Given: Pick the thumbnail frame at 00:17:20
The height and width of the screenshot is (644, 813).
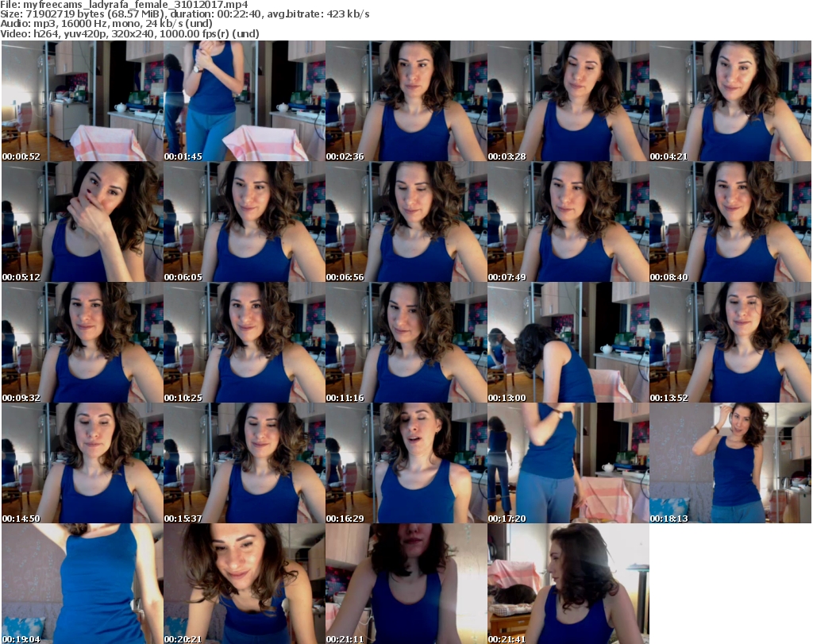Looking at the screenshot, I should coord(568,463).
